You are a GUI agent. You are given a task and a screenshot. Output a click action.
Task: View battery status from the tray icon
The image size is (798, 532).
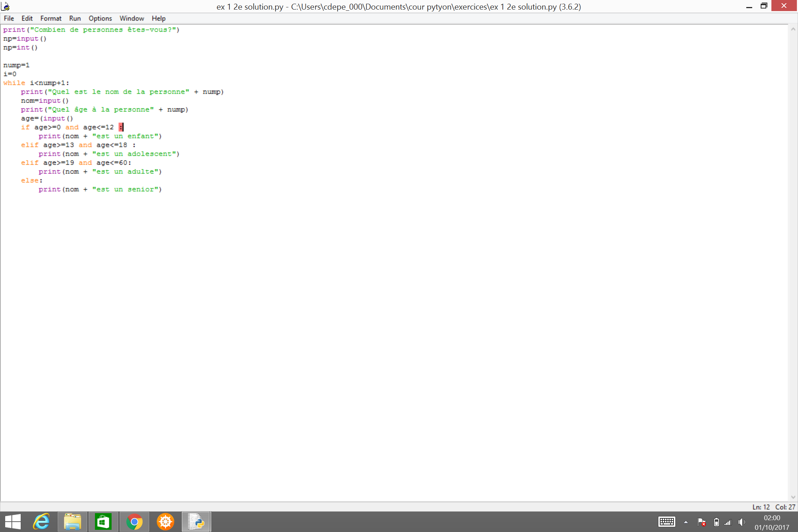tap(716, 522)
